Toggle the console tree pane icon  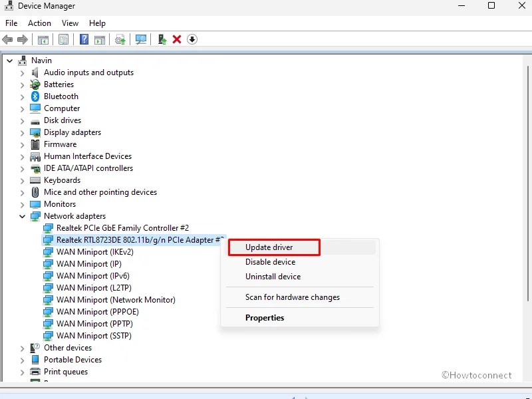pyautogui.click(x=43, y=39)
